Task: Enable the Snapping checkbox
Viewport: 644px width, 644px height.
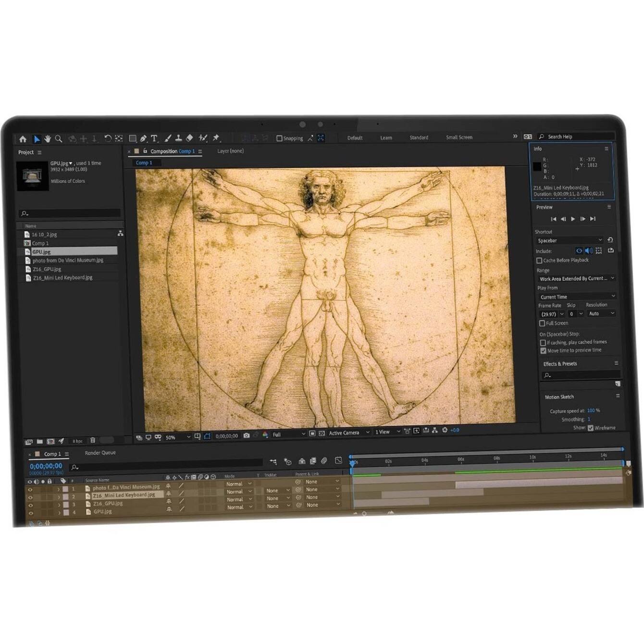Action: [279, 138]
